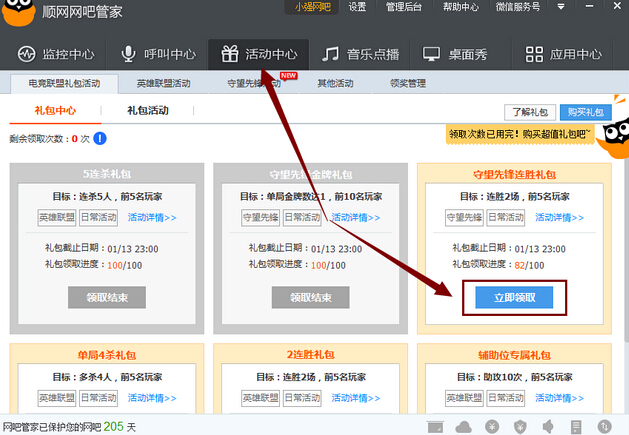Click the 守望先锋连胜礼包 card title
Image resolution: width=629 pixels, height=435 pixels.
(514, 175)
